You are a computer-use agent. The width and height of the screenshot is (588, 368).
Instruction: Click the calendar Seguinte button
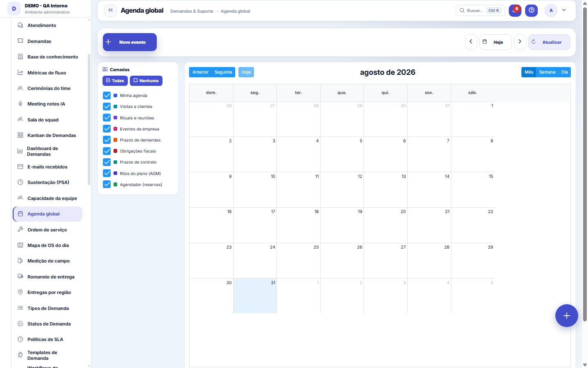223,72
